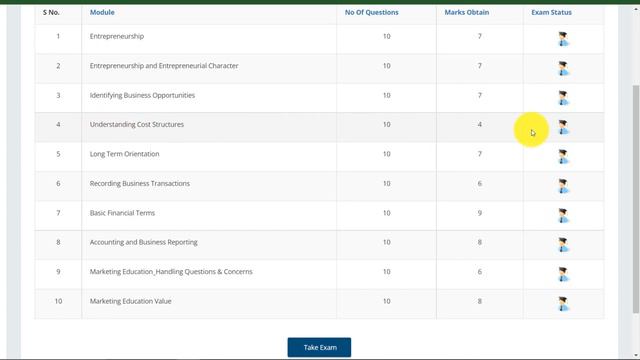This screenshot has height=360, width=640.
Task: Click exam status icon for Handling Questions & Concerns
Action: coord(563,274)
